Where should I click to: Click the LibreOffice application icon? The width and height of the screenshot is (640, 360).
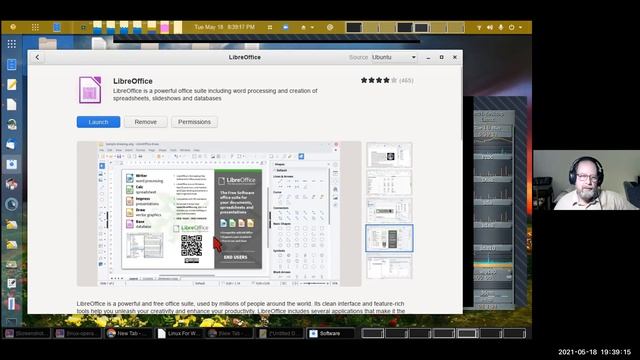pos(90,89)
